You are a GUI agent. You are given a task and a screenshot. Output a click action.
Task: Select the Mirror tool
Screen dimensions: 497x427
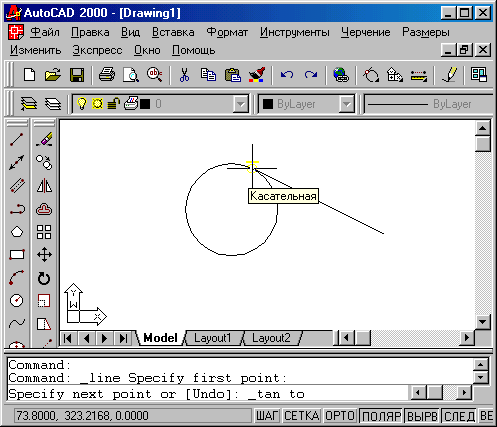coord(44,186)
